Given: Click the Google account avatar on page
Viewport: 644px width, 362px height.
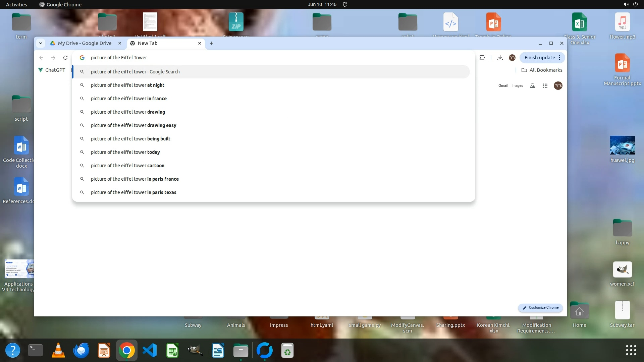Looking at the screenshot, I should [558, 86].
